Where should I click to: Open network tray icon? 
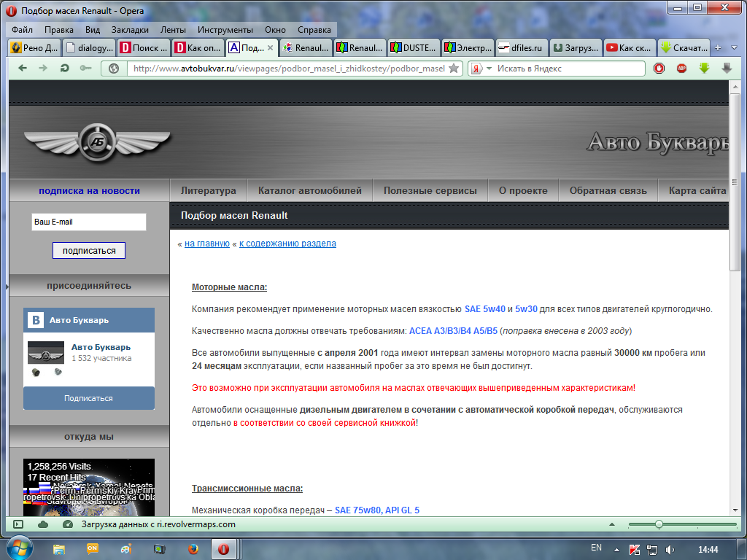[x=652, y=550]
